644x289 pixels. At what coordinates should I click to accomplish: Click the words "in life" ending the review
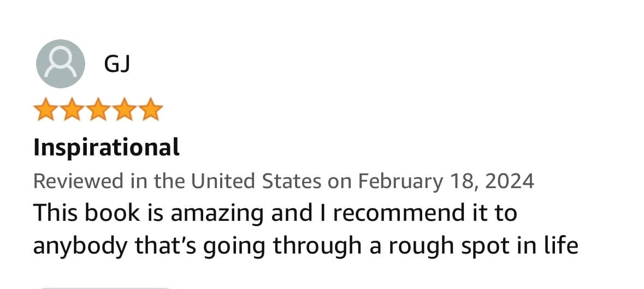click(557, 245)
